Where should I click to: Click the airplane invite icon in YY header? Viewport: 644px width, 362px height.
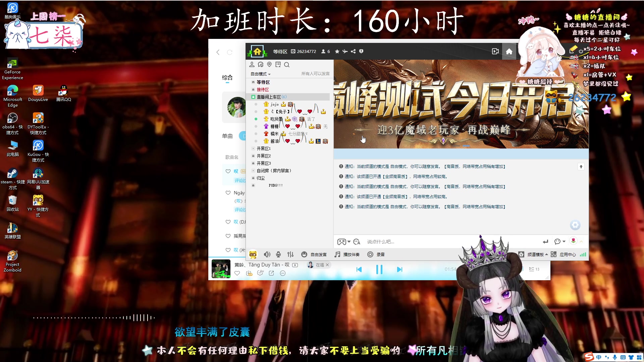[345, 51]
